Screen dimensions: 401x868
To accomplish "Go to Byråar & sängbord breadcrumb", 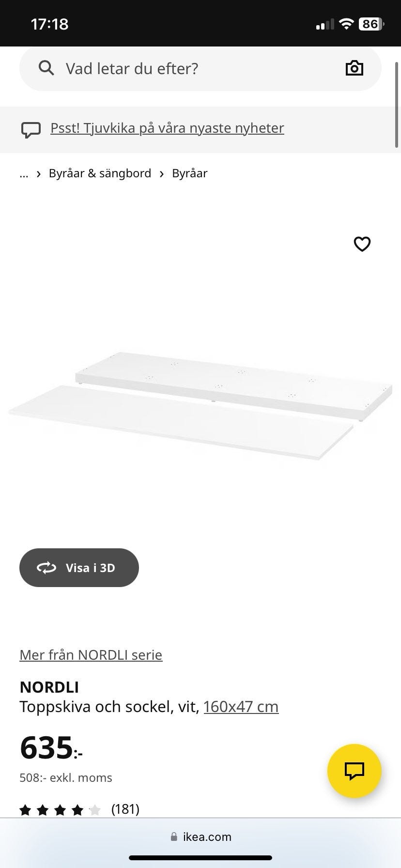I will (100, 173).
